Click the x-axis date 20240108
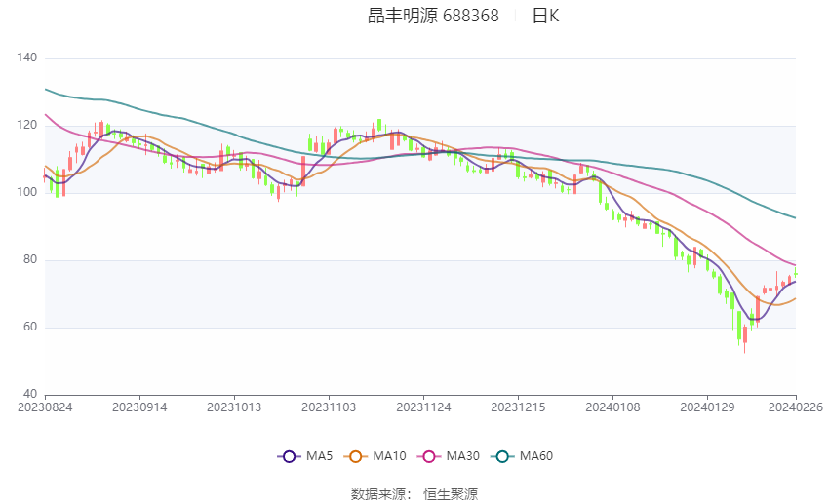829x504 pixels. pos(612,407)
